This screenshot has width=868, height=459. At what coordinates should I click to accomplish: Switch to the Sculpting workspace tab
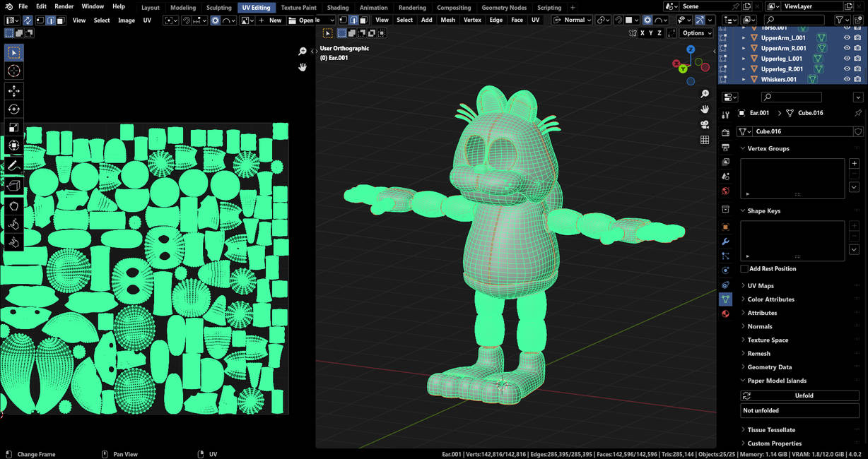point(218,8)
